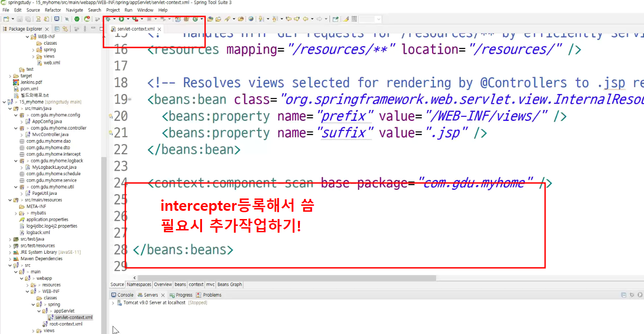Collapse the src/main/resources folder

[10, 200]
